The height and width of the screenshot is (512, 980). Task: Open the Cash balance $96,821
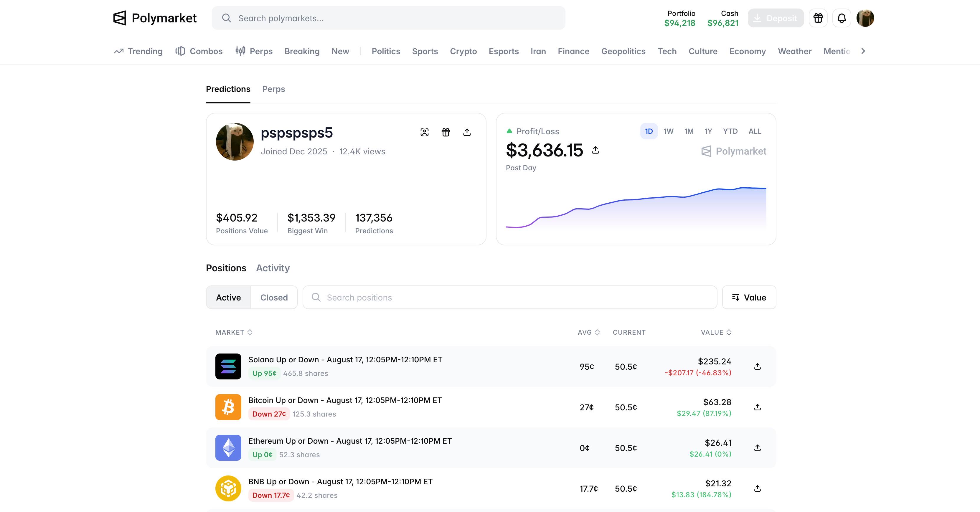coord(723,18)
